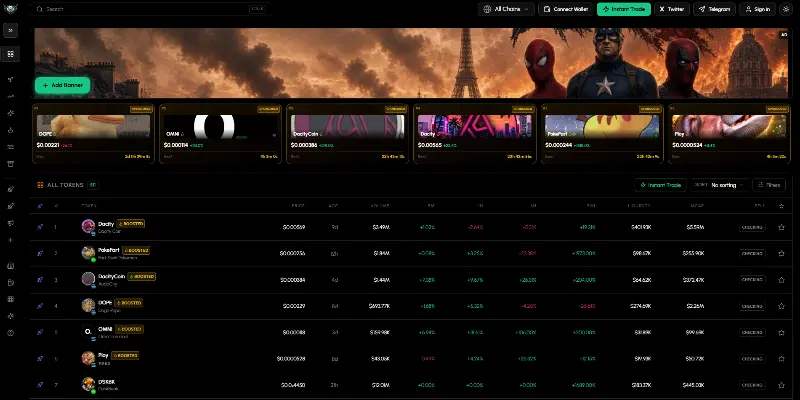Viewport: 800px width, 400px height.
Task: Favorite the Play token with the star
Action: pyautogui.click(x=781, y=358)
